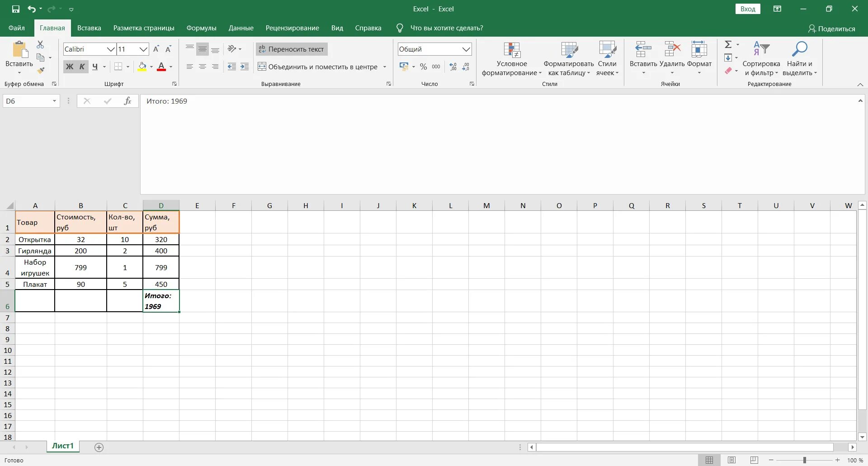Select Normal view in status bar

(x=709, y=460)
